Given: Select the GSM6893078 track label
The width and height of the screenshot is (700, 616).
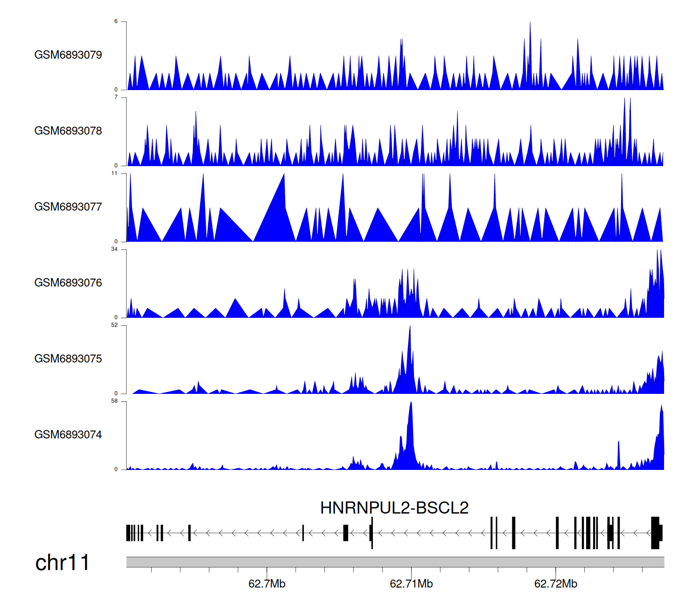Looking at the screenshot, I should pyautogui.click(x=68, y=131).
